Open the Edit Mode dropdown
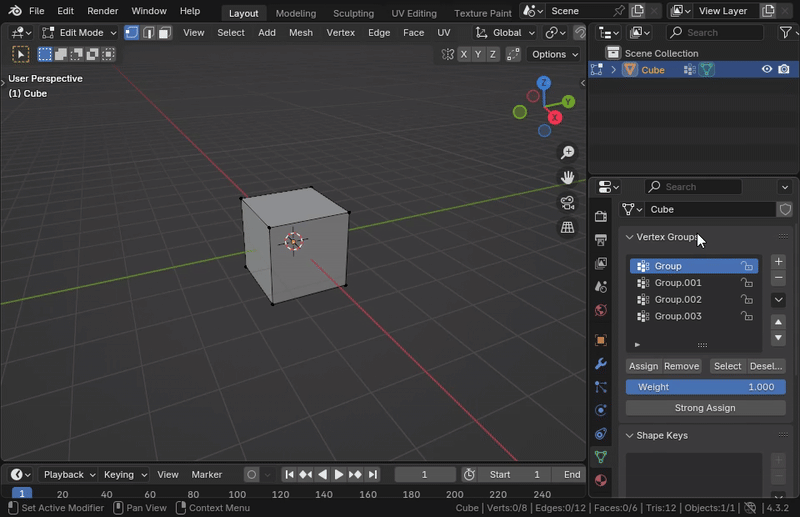800x517 pixels. tap(79, 32)
